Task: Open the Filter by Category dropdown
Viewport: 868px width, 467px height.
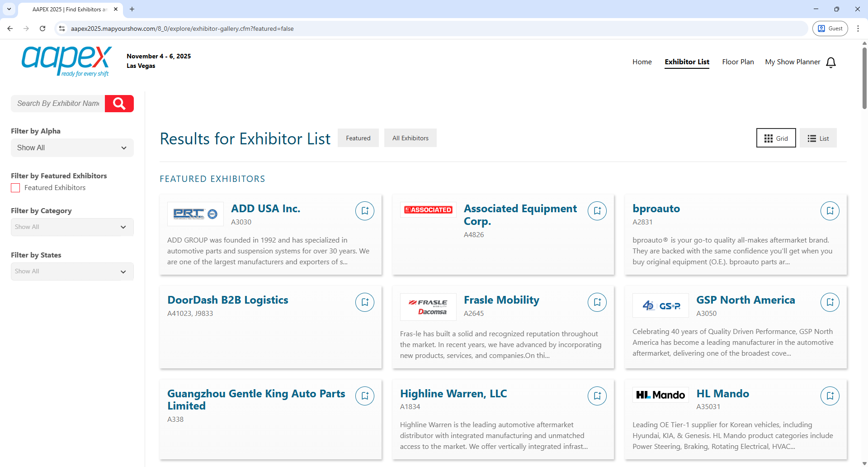Action: pyautogui.click(x=72, y=227)
